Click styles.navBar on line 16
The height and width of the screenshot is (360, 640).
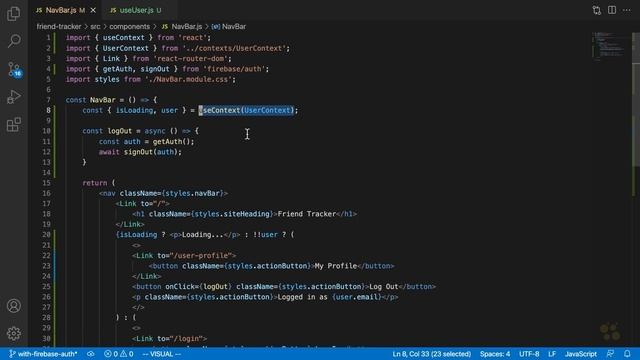tap(193, 193)
